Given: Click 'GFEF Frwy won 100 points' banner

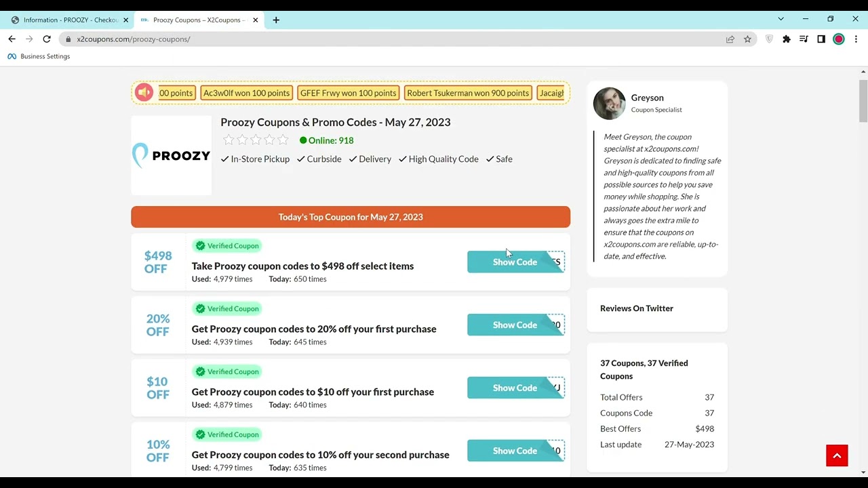Looking at the screenshot, I should pyautogui.click(x=348, y=93).
